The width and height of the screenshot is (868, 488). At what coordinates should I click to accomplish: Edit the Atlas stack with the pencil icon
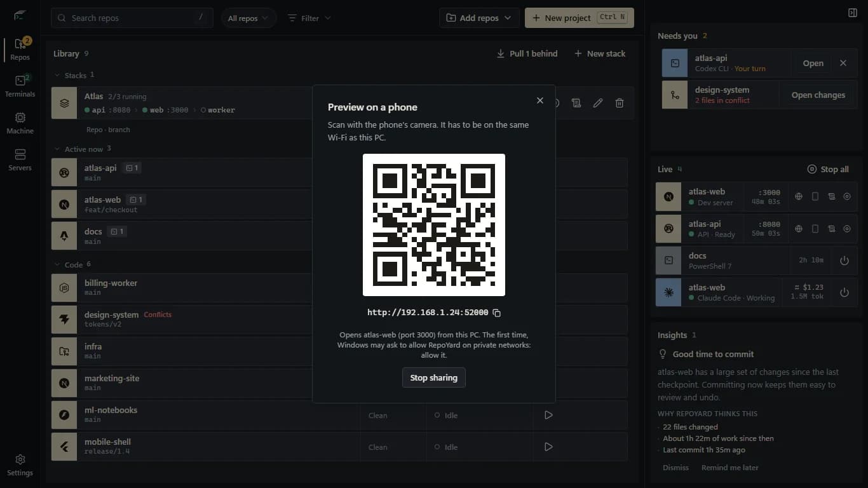(x=598, y=103)
